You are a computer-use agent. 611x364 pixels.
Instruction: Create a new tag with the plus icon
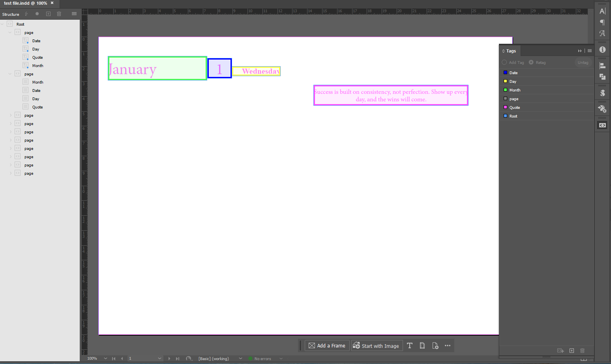pos(572,351)
